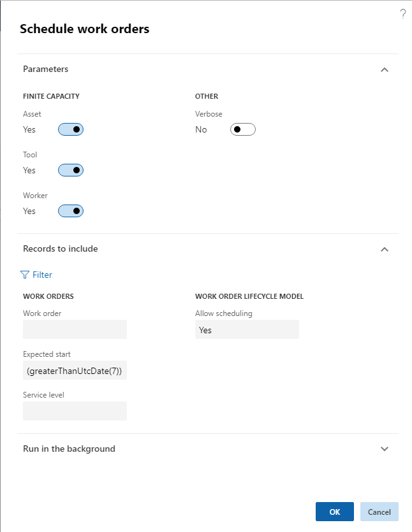
Task: Open help via the question mark icon
Action: point(403,14)
